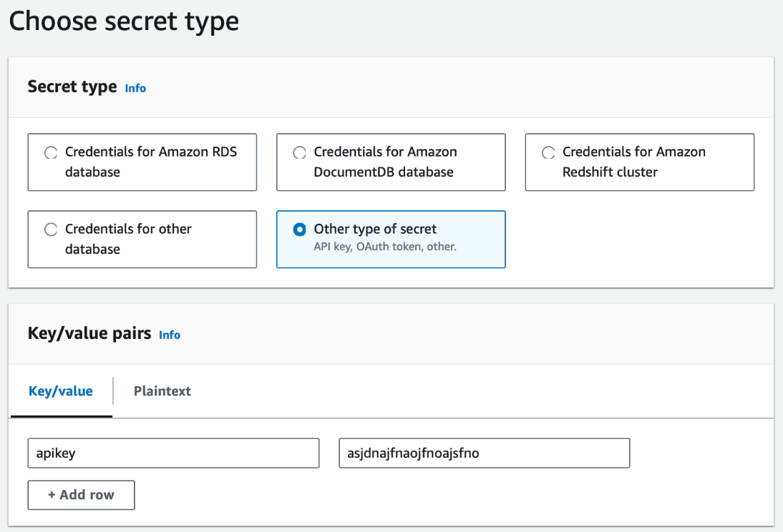Focus the key field containing apikey

coord(173,453)
